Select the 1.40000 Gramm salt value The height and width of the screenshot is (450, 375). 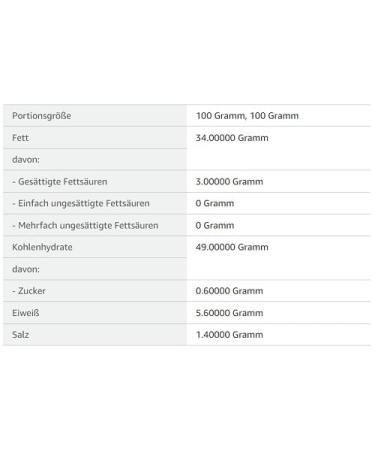[229, 334]
